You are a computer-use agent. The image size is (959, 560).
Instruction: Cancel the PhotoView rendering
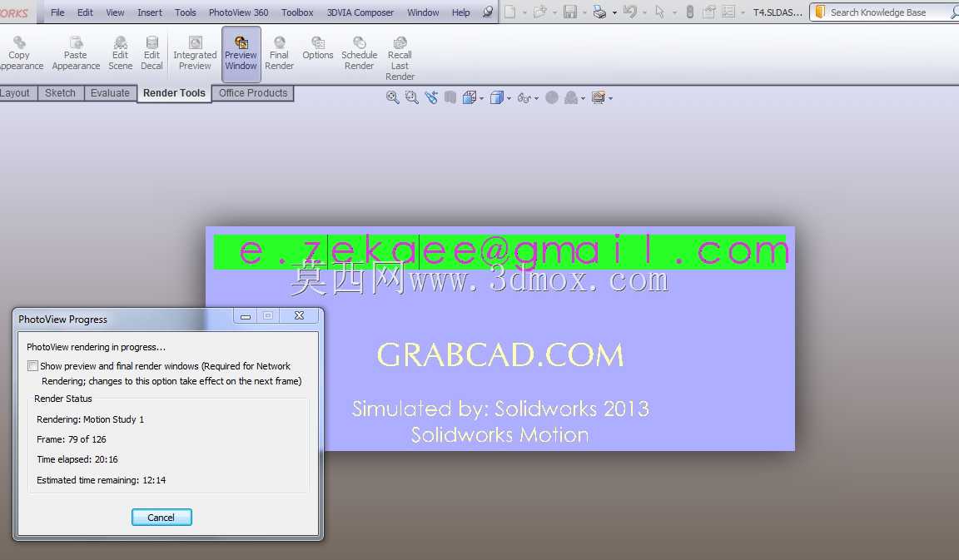tap(161, 518)
